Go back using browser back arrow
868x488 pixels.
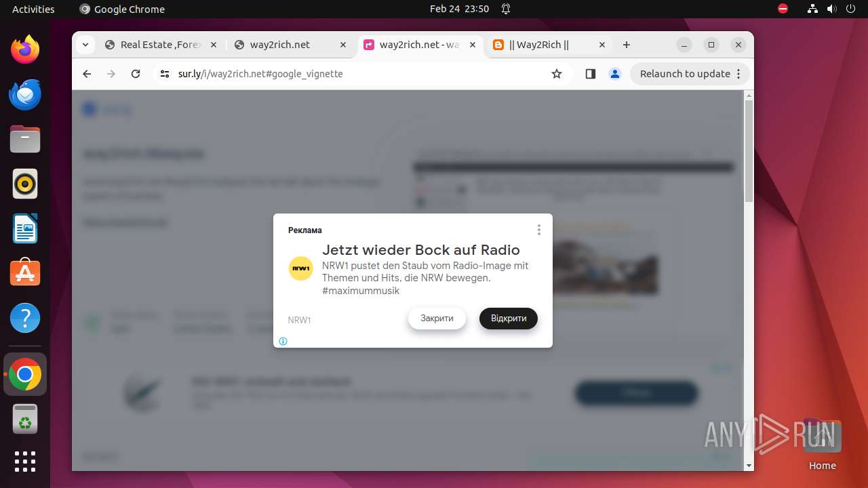pos(87,74)
